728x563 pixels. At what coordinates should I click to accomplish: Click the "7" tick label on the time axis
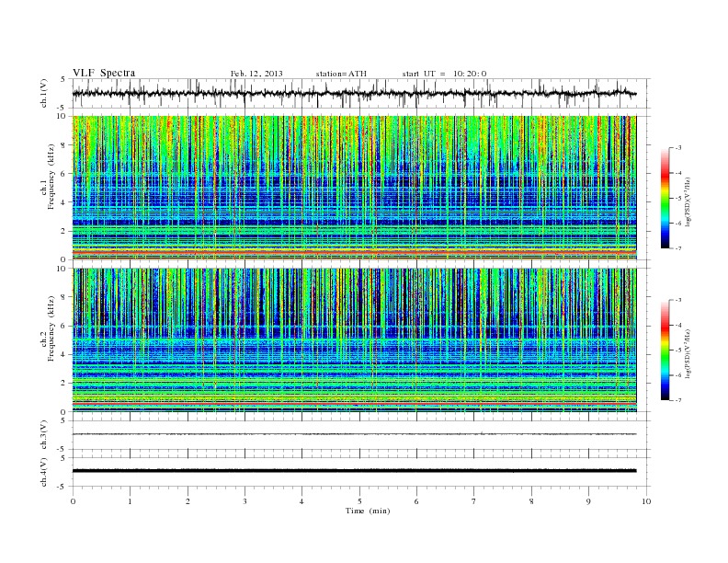point(474,501)
